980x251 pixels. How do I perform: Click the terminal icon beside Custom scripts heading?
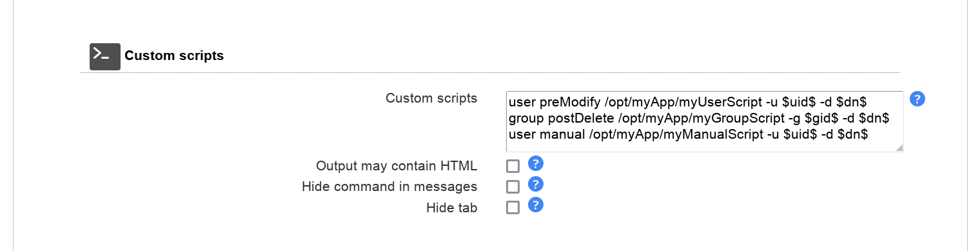[104, 56]
